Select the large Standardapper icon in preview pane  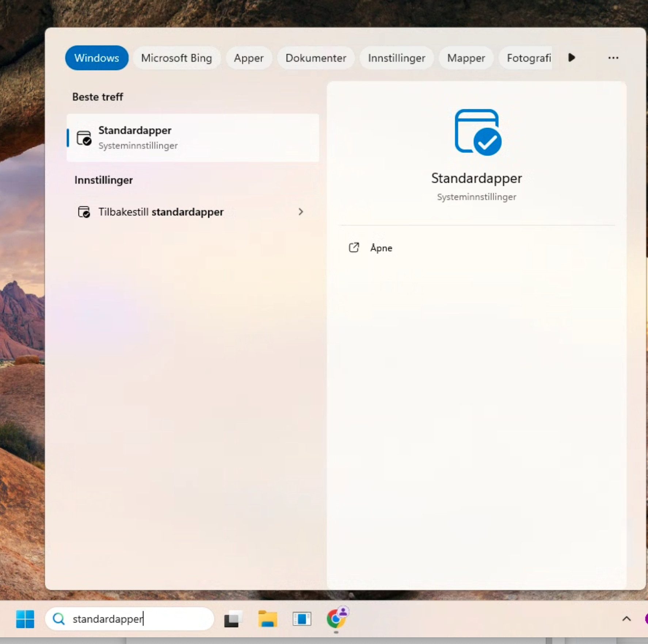(476, 132)
